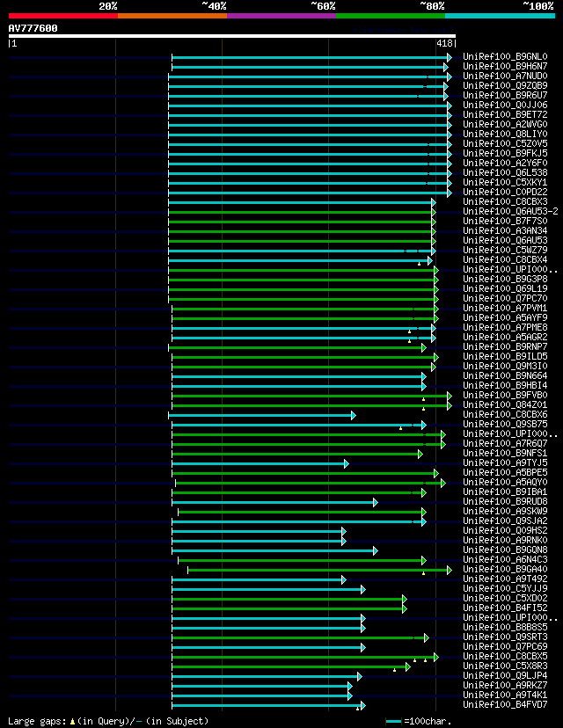The height and width of the screenshot is (728, 563).
Task: Open the UniRef100_B7F7S0 hit link
Action: (505, 221)
